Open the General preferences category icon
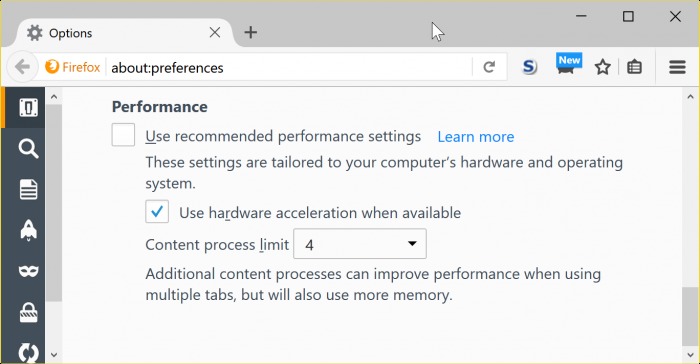Image resolution: width=700 pixels, height=364 pixels. point(28,108)
